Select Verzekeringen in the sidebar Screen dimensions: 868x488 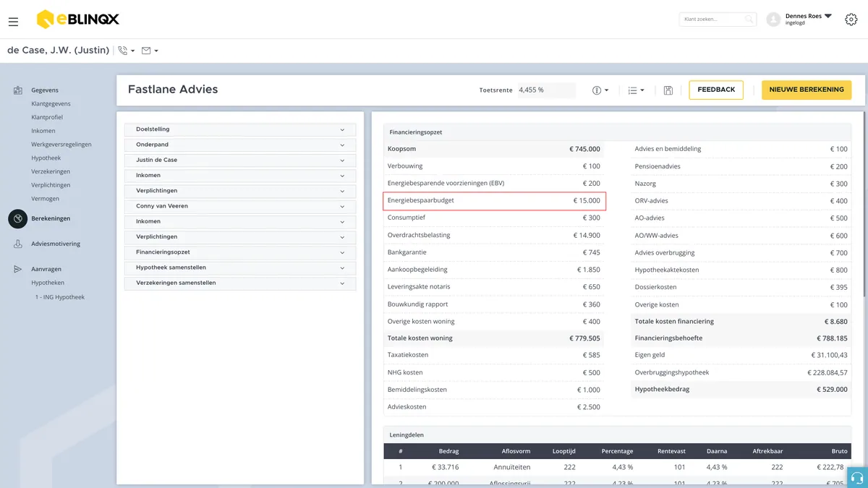tap(51, 171)
